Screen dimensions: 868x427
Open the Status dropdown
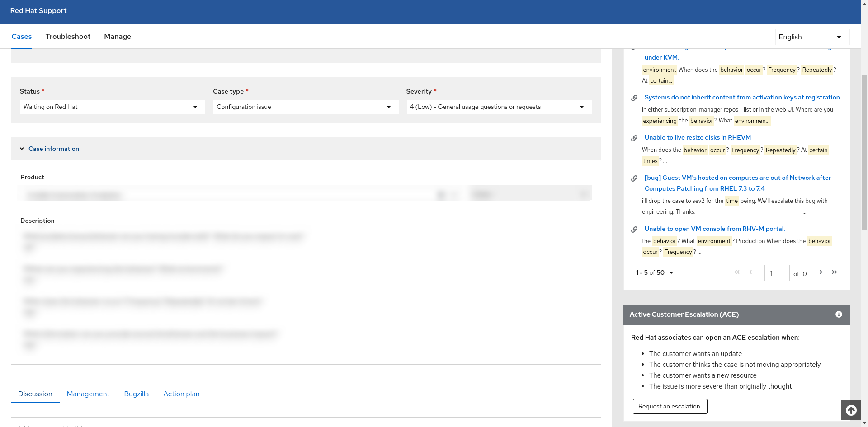pyautogui.click(x=113, y=107)
